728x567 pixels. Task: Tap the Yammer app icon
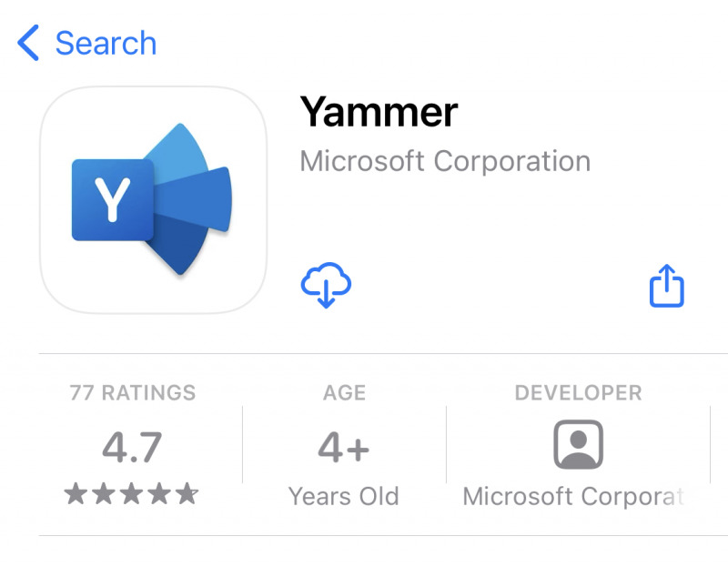(153, 199)
